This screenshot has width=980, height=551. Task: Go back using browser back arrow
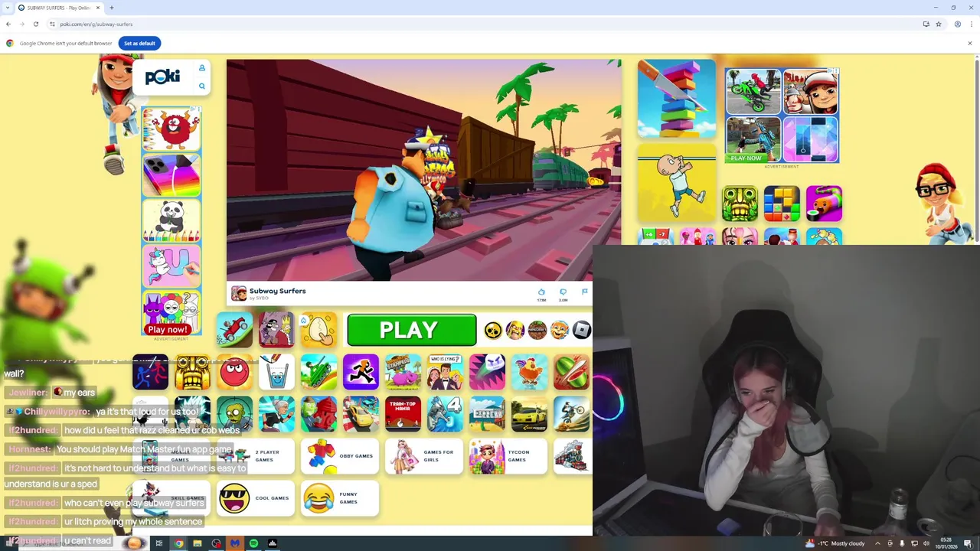point(8,24)
